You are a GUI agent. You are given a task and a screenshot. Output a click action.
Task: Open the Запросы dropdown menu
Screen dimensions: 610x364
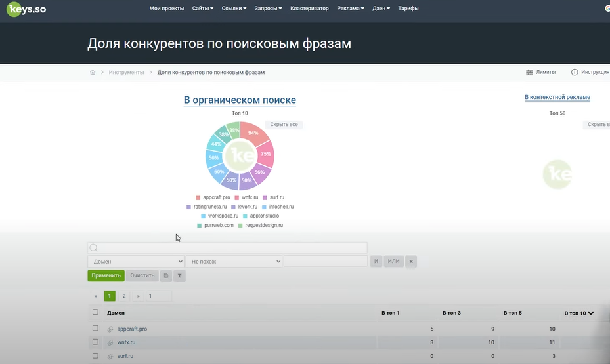tap(268, 8)
